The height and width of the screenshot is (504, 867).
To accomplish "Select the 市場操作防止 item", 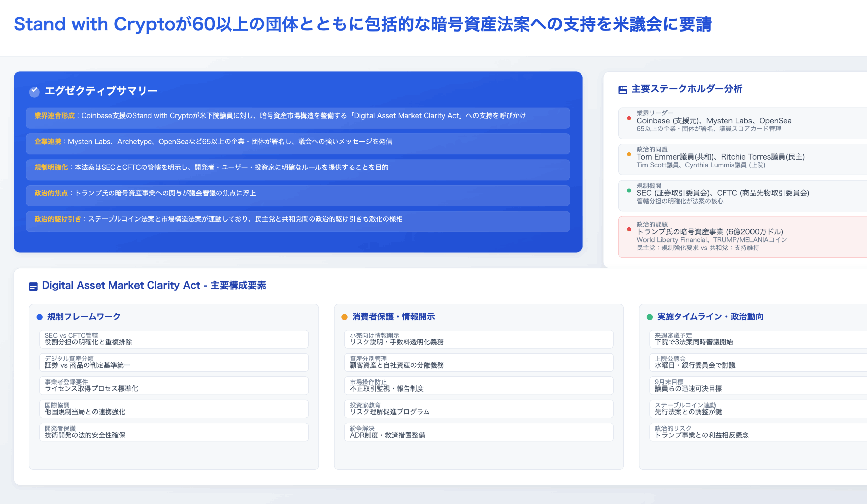I will point(479,386).
